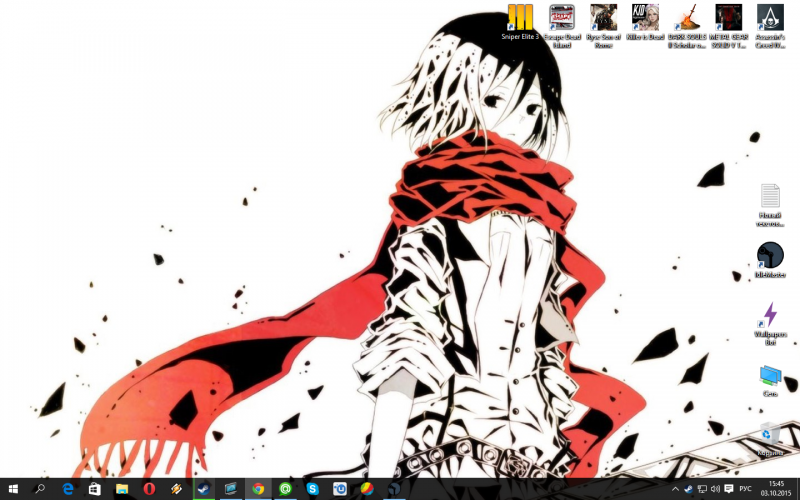
Task: Select the new text document file icon
Action: pyautogui.click(x=770, y=205)
